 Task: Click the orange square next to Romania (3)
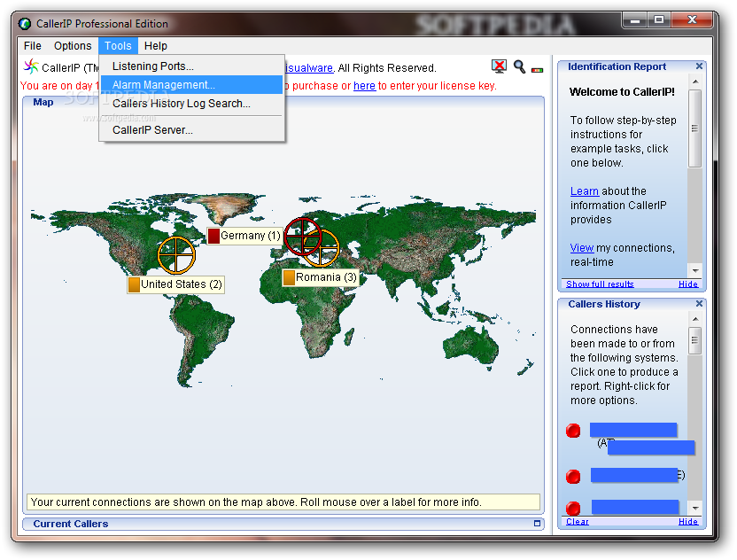point(289,277)
